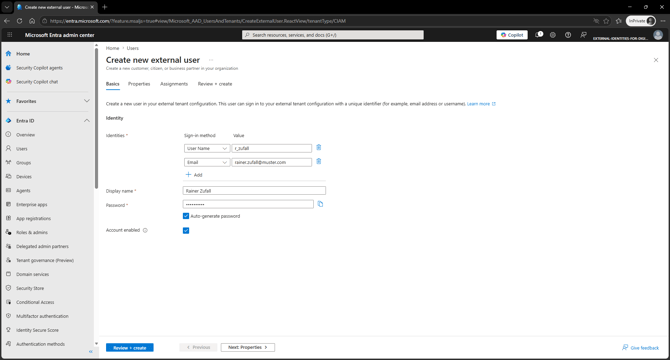Open a new browser tab
Image resolution: width=670 pixels, height=360 pixels.
[x=105, y=7]
